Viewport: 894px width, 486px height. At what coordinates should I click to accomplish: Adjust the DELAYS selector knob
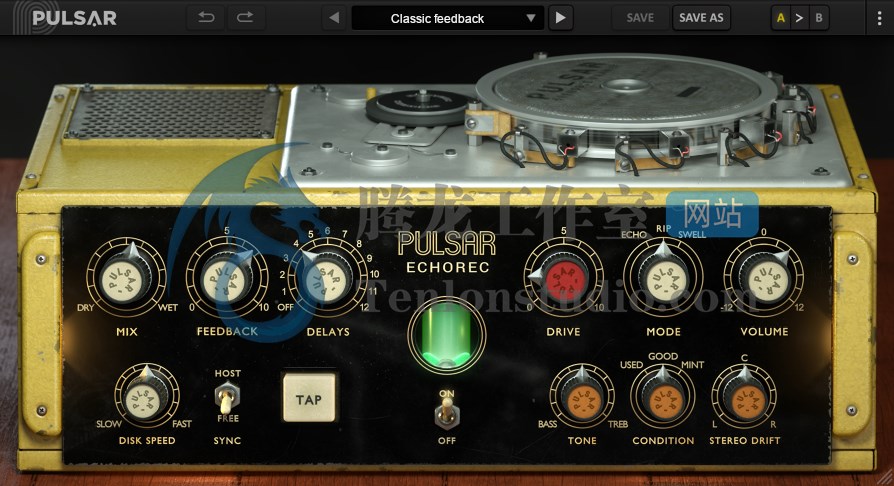tap(327, 278)
